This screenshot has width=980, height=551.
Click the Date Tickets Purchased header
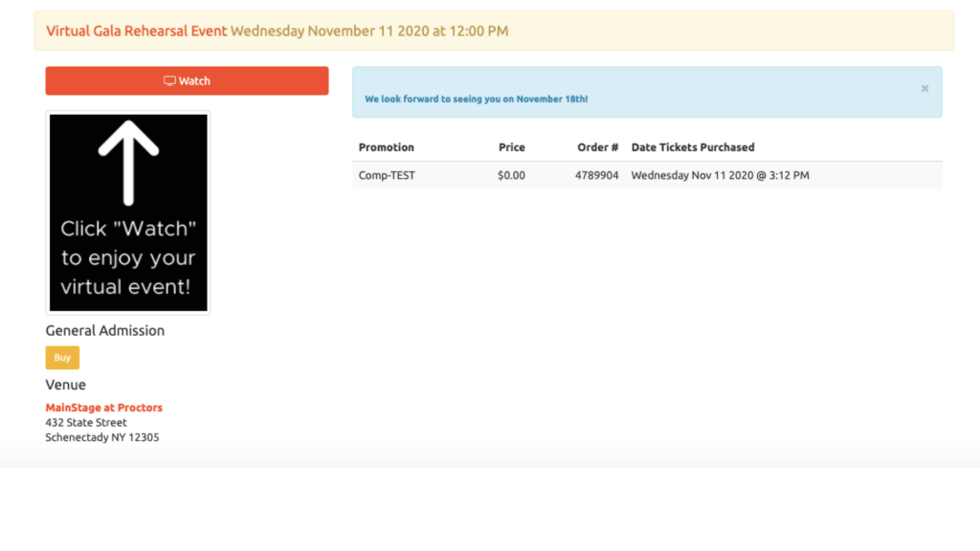pyautogui.click(x=693, y=147)
